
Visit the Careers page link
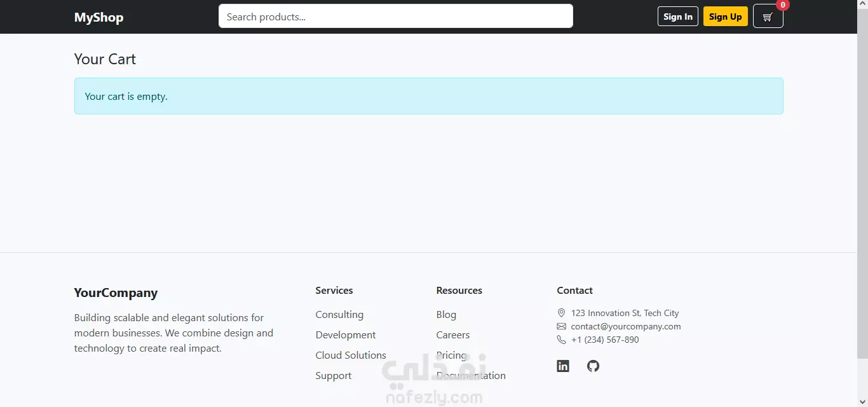pos(453,335)
